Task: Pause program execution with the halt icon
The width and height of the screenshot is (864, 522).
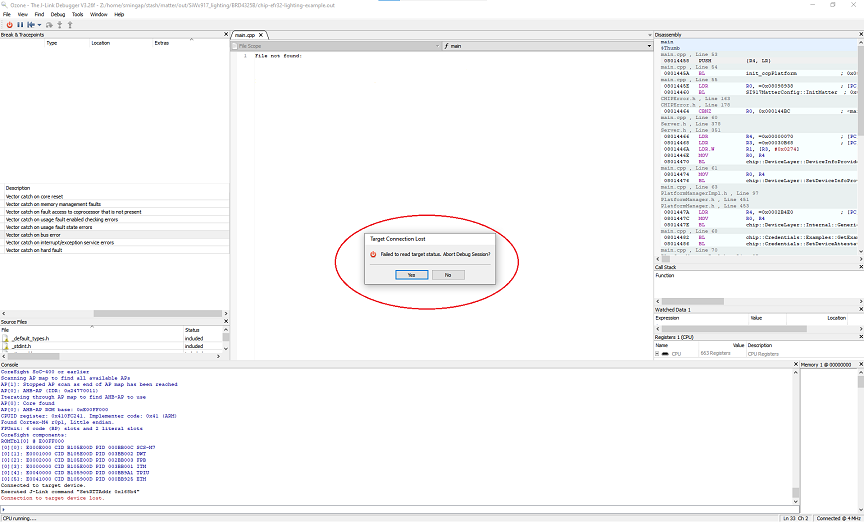Action: (x=20, y=25)
